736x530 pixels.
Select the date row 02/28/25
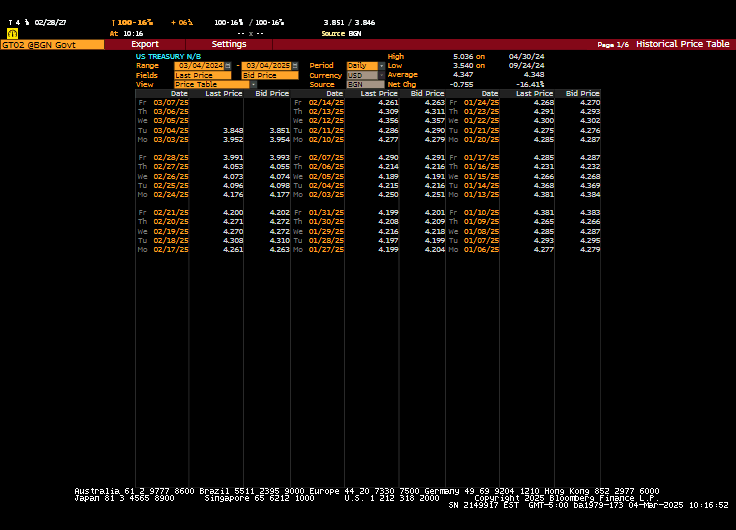click(171, 158)
